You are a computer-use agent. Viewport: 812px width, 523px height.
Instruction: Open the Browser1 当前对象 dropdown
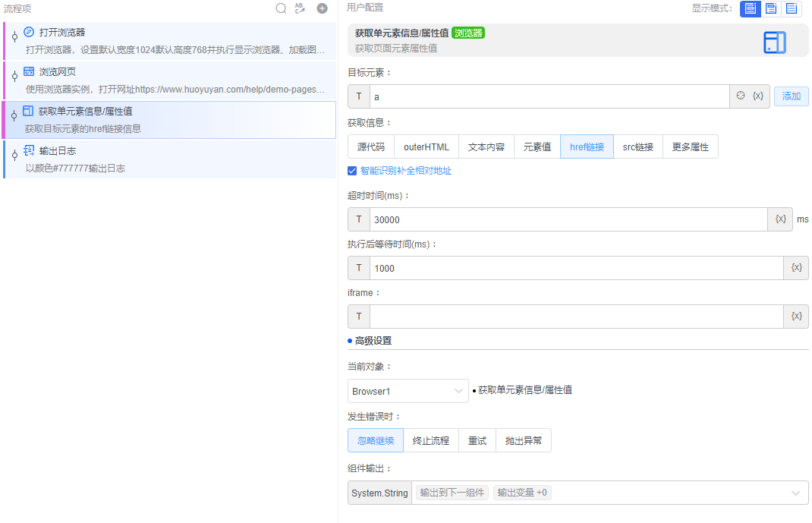click(x=408, y=390)
